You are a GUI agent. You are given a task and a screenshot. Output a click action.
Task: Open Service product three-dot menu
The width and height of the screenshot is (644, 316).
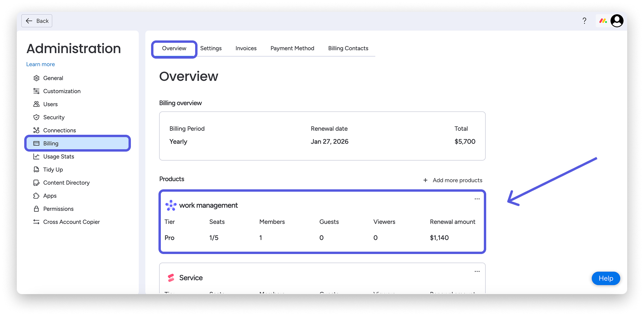click(x=477, y=271)
